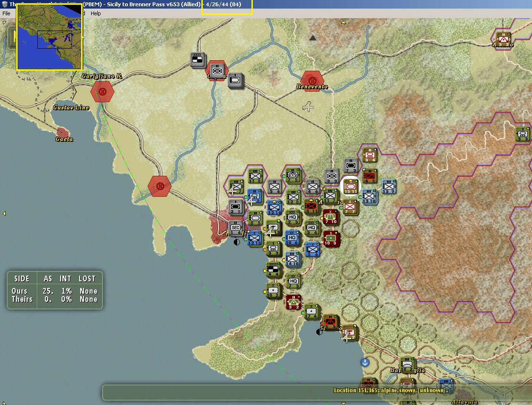Select dark red battalion unit 3-2
The image size is (532, 405).
pyautogui.click(x=294, y=302)
